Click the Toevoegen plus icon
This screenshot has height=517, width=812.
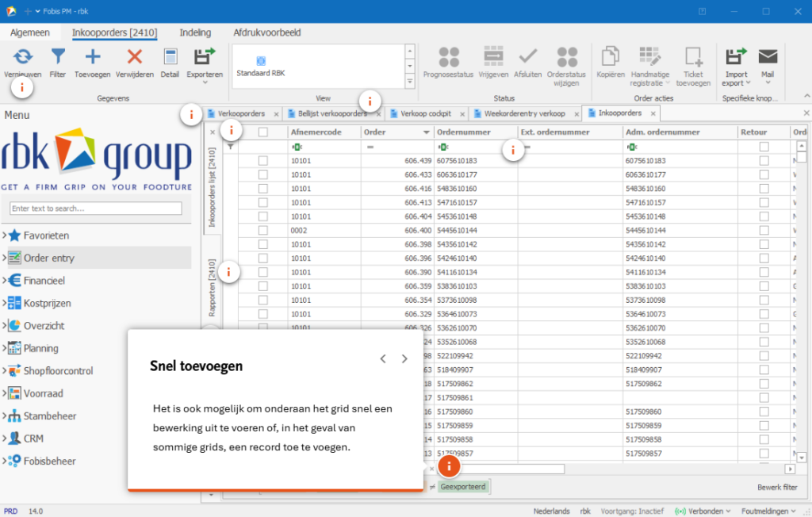tap(93, 56)
